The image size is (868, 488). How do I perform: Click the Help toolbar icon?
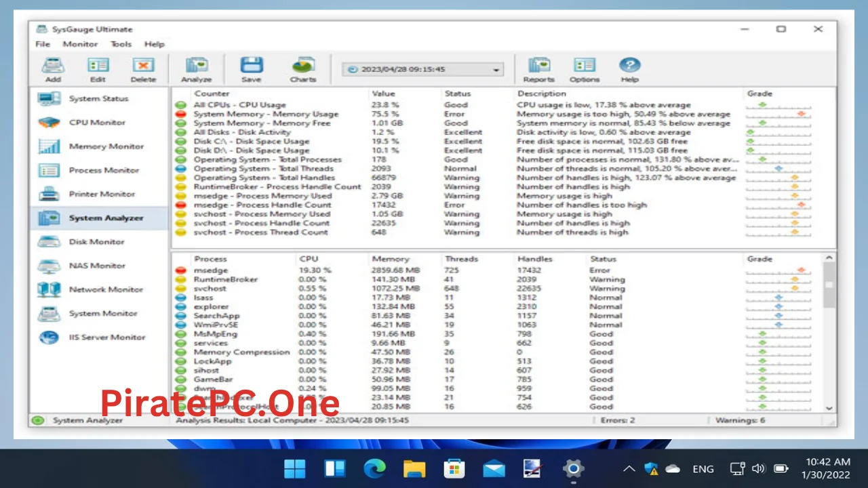pyautogui.click(x=629, y=69)
